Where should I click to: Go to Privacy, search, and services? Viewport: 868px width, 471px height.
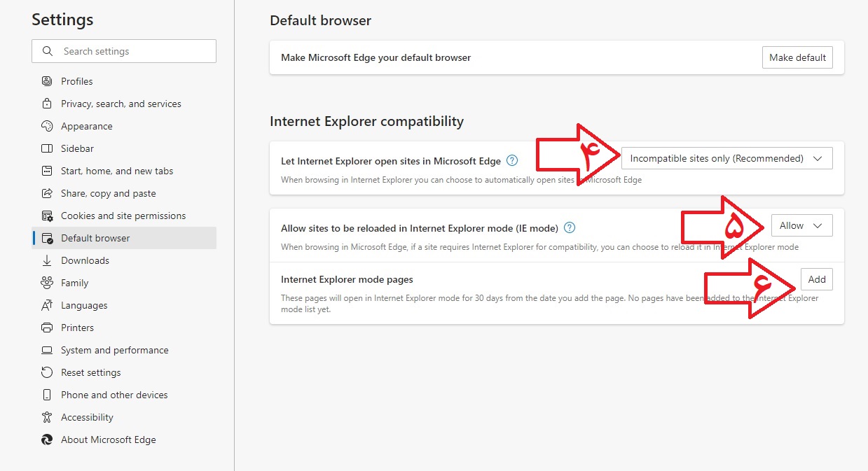click(124, 104)
